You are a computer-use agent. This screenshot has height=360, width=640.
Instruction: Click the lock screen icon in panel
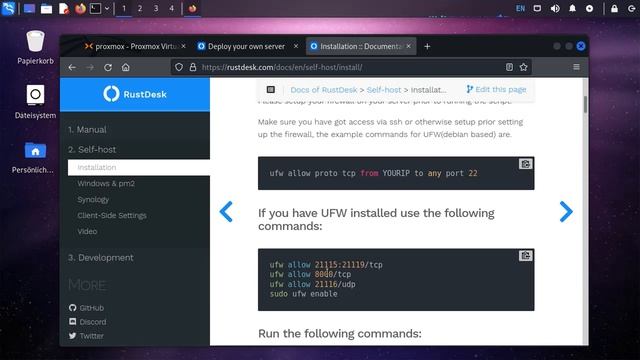(614, 8)
